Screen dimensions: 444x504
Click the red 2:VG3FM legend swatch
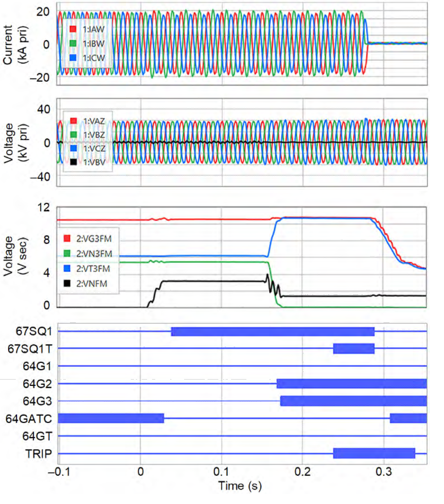point(67,238)
